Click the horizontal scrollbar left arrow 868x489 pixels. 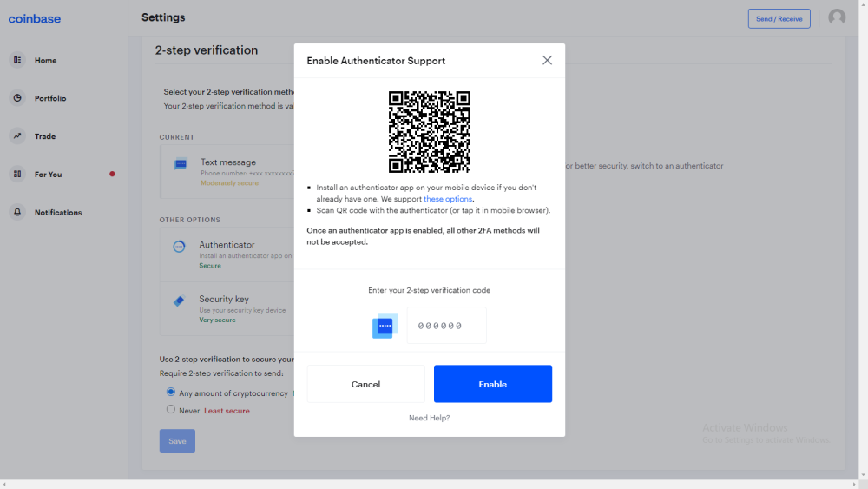tap(4, 485)
